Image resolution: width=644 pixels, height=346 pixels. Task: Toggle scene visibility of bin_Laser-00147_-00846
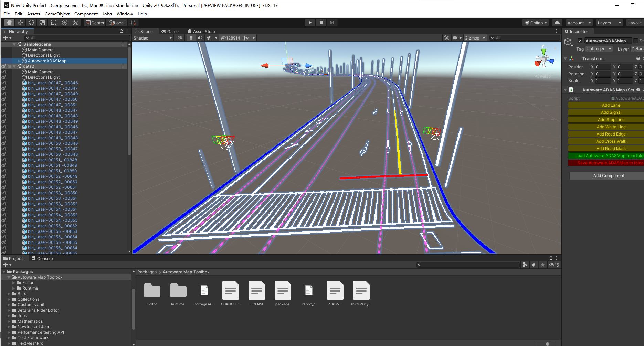(x=4, y=83)
